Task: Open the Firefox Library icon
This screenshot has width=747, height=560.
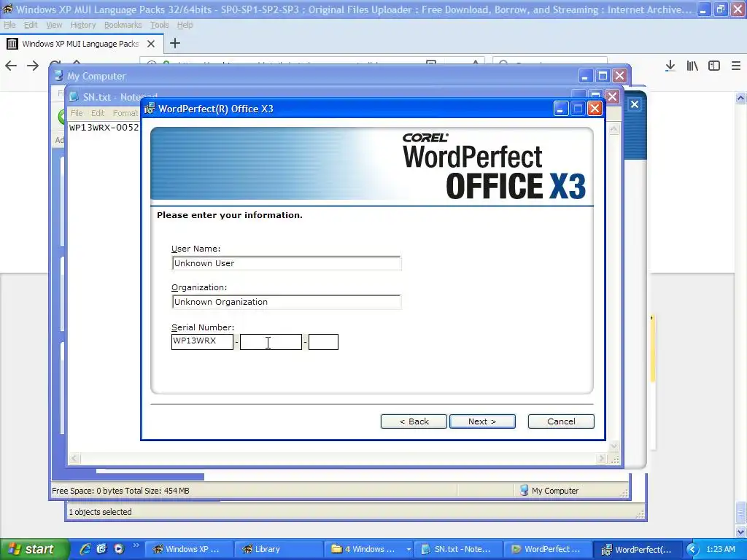Action: (x=692, y=66)
